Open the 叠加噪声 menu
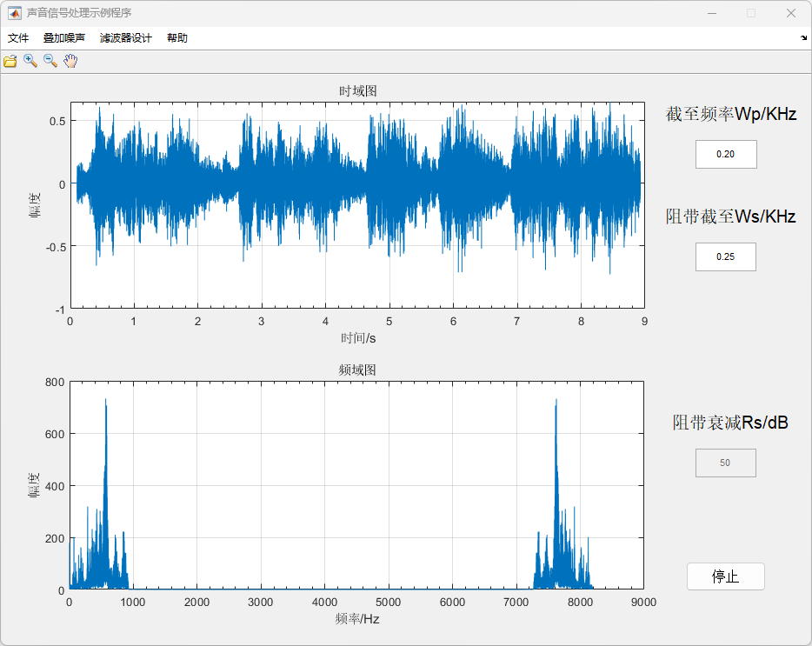812x646 pixels. tap(64, 38)
